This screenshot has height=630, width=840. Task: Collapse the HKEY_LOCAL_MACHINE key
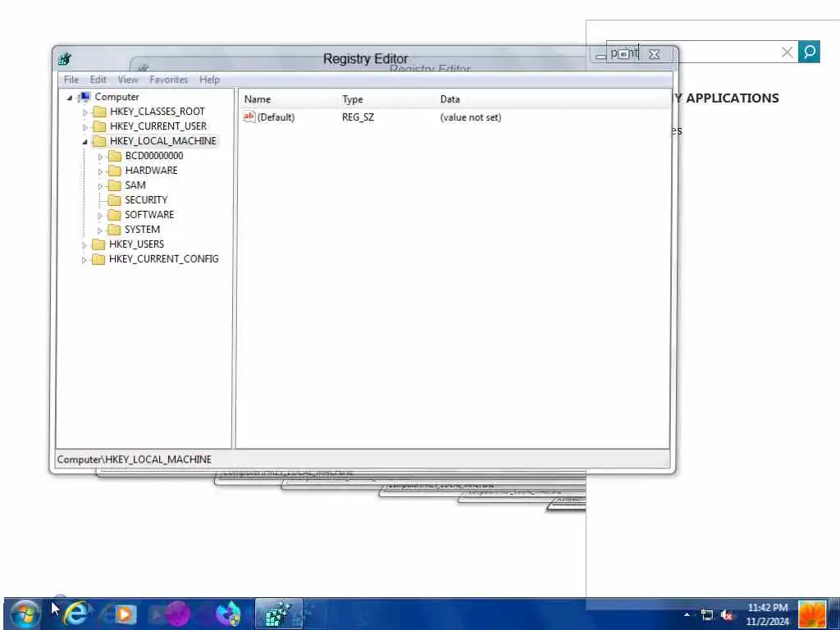click(x=84, y=141)
